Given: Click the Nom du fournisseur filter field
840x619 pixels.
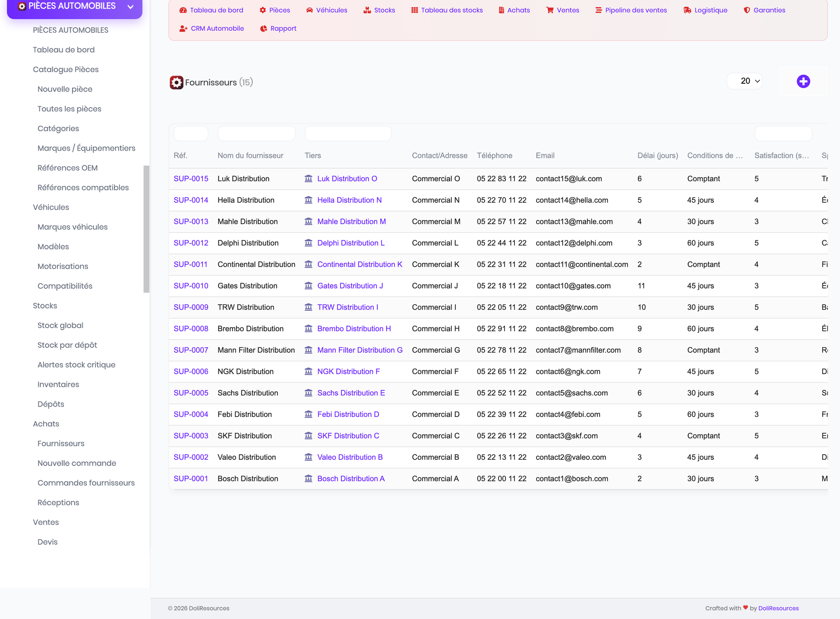Looking at the screenshot, I should point(256,133).
